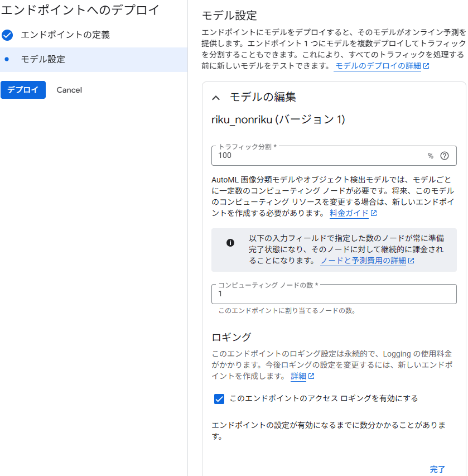Click the エンドポイントへのデプロイ title
The height and width of the screenshot is (476, 468).
[x=80, y=10]
